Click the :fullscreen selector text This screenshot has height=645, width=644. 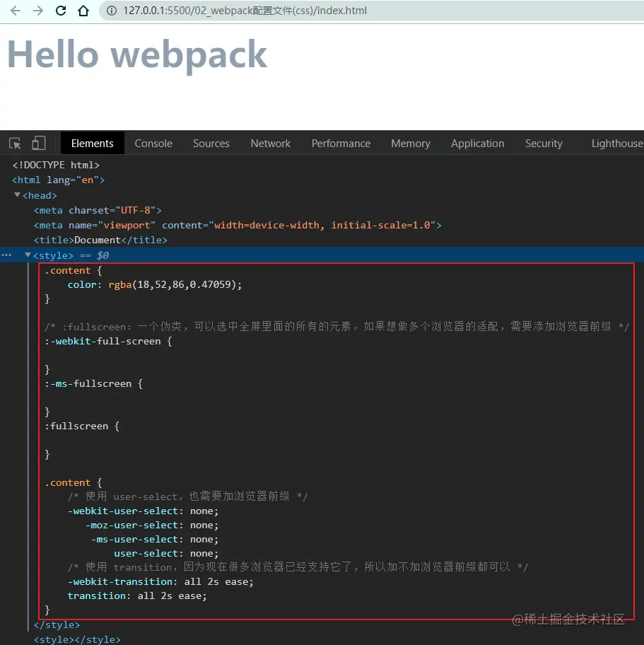tap(76, 426)
